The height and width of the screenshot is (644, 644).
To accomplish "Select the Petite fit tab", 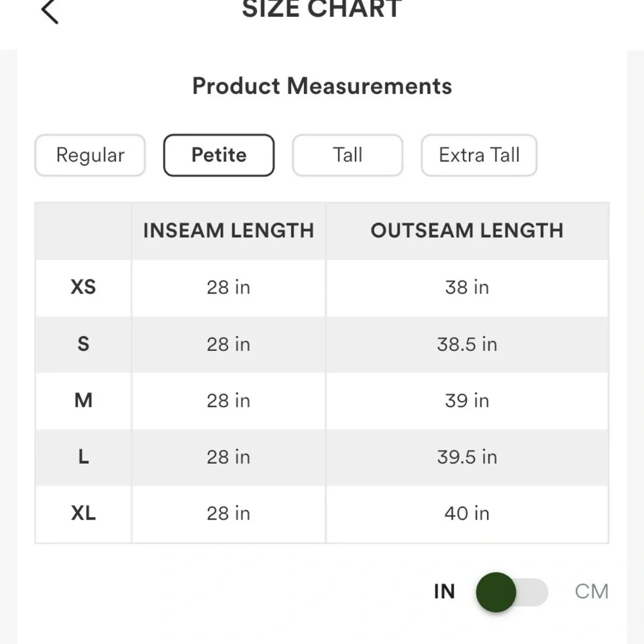I will click(219, 155).
